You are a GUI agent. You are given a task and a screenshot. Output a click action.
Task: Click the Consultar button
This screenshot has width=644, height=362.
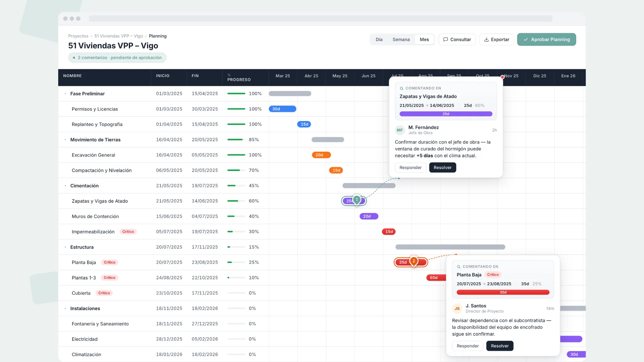tap(457, 40)
